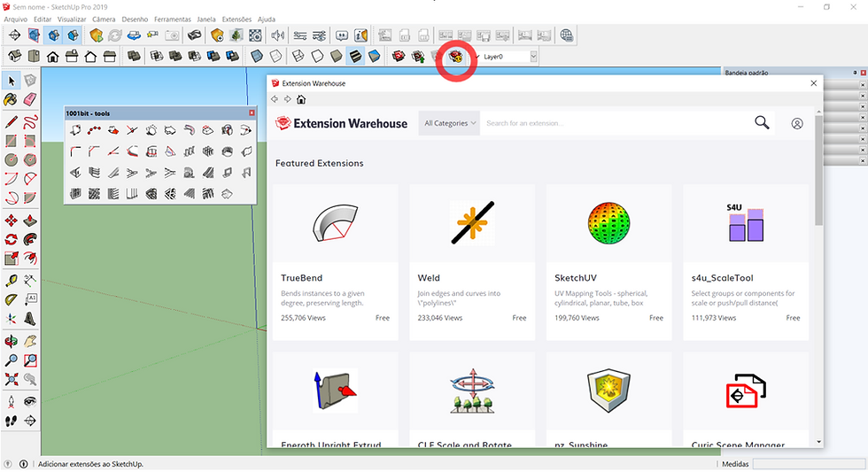The image size is (868, 472).
Task: Open the s4u_ScaleTool extension card
Action: (x=746, y=262)
